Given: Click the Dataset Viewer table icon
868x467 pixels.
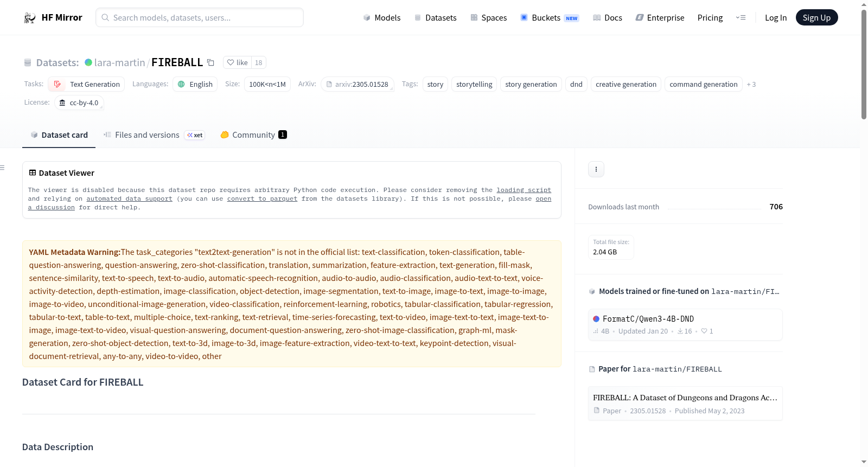Looking at the screenshot, I should coord(33,173).
